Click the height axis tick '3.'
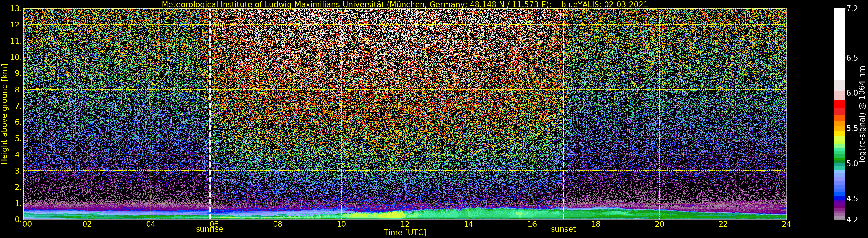This screenshot has height=238, width=868. coord(18,171)
